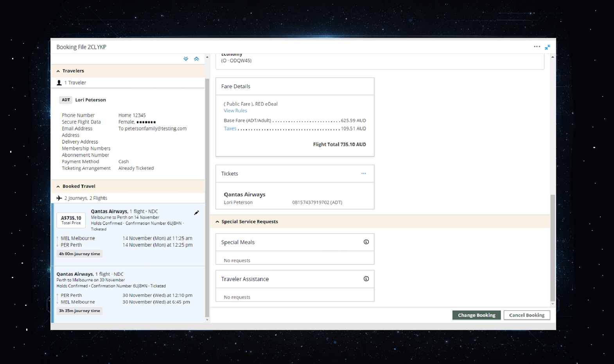Click the Change Booking button

[x=476, y=315]
